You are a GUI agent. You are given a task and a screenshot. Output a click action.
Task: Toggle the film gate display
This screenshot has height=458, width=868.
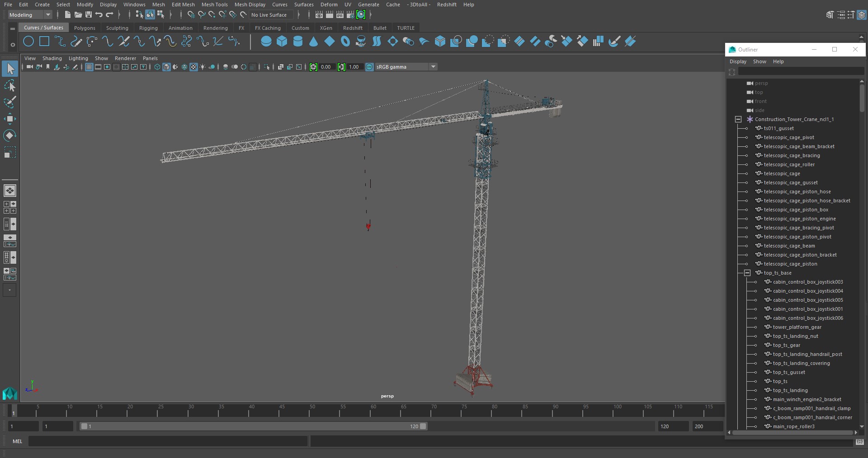[x=98, y=67]
